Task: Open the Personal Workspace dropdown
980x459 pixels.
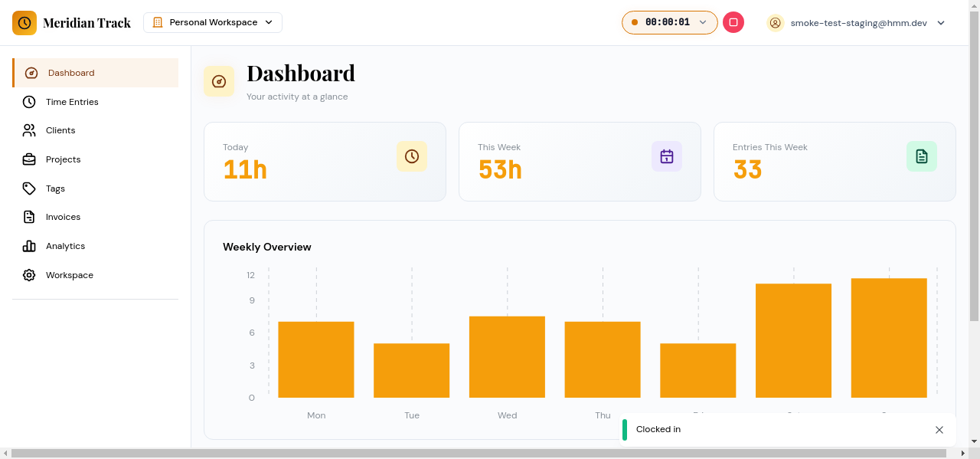Action: pyautogui.click(x=213, y=22)
